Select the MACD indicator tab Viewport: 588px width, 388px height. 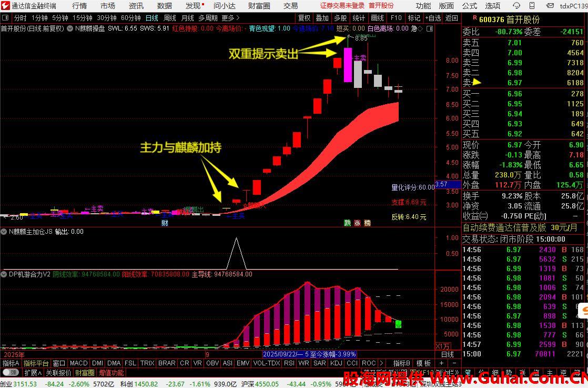[x=79, y=363]
